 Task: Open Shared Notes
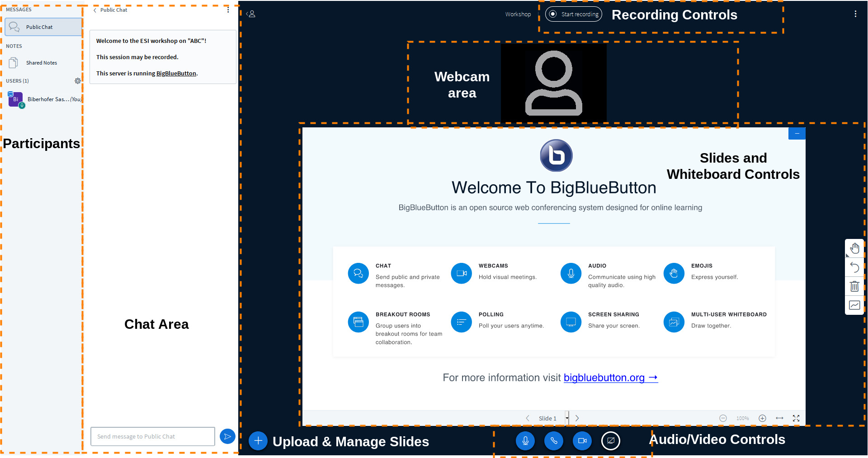[x=41, y=63]
